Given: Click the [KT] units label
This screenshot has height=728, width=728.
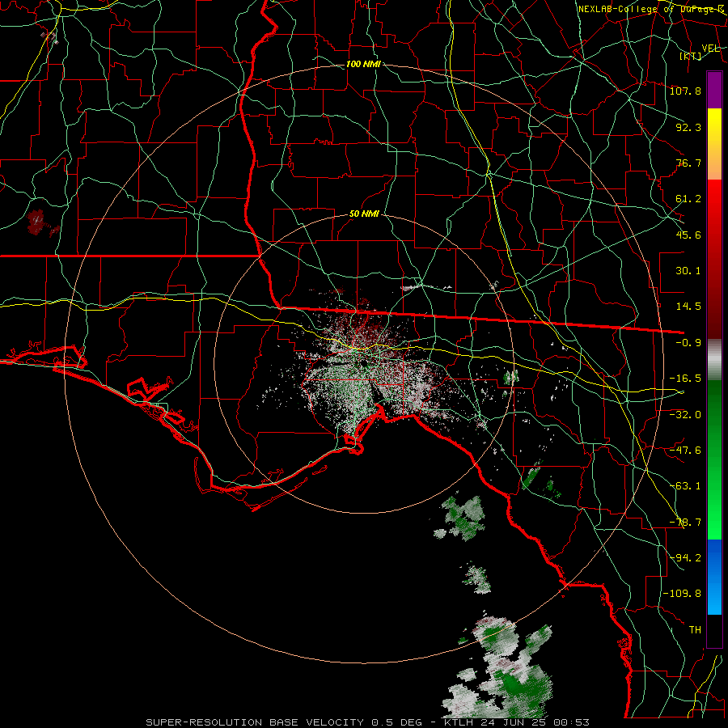Looking at the screenshot, I should (691, 56).
